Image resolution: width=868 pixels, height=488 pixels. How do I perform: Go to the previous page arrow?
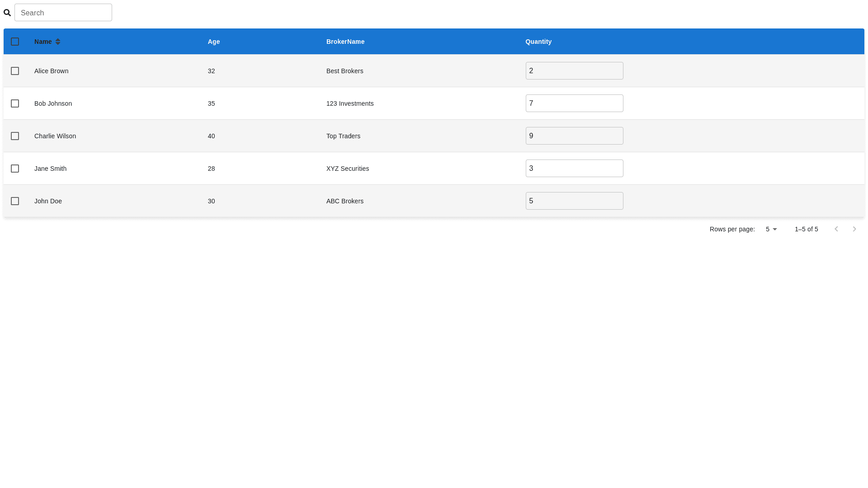(x=836, y=229)
